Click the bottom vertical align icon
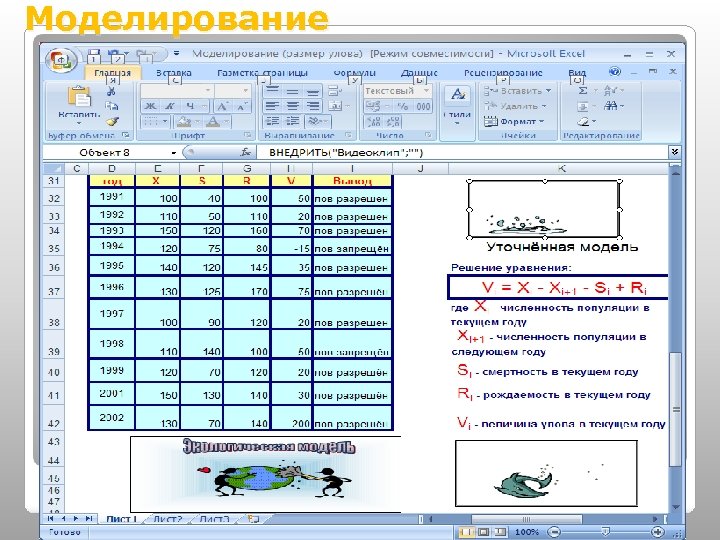The width and height of the screenshot is (720, 540). [x=313, y=91]
